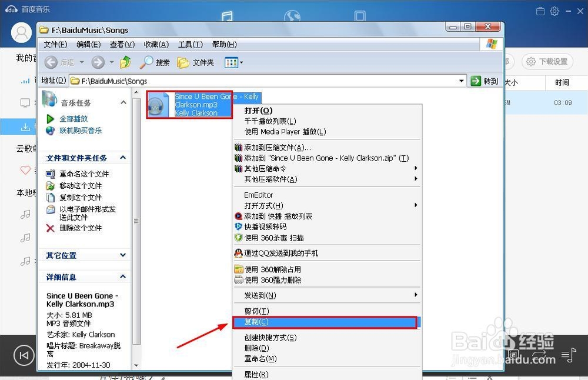
Task: Open the views dropdown next to the grid icon
Action: [242, 62]
